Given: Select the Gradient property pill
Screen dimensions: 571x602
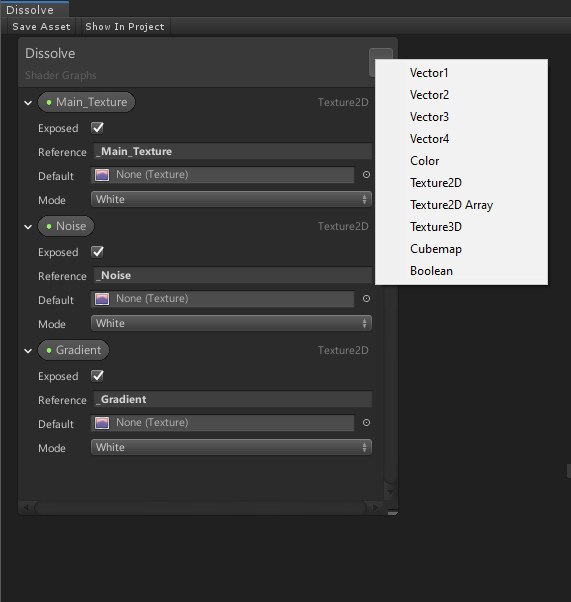Looking at the screenshot, I should [x=73, y=350].
